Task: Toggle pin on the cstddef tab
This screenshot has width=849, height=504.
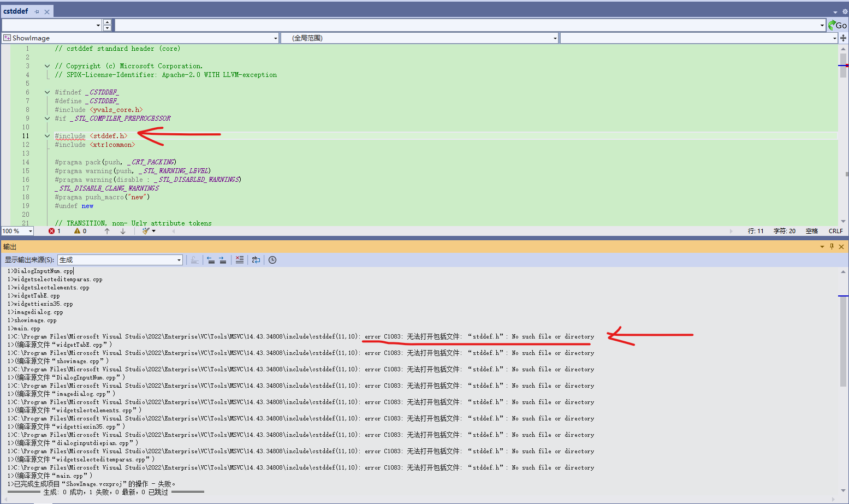Action: [x=37, y=11]
